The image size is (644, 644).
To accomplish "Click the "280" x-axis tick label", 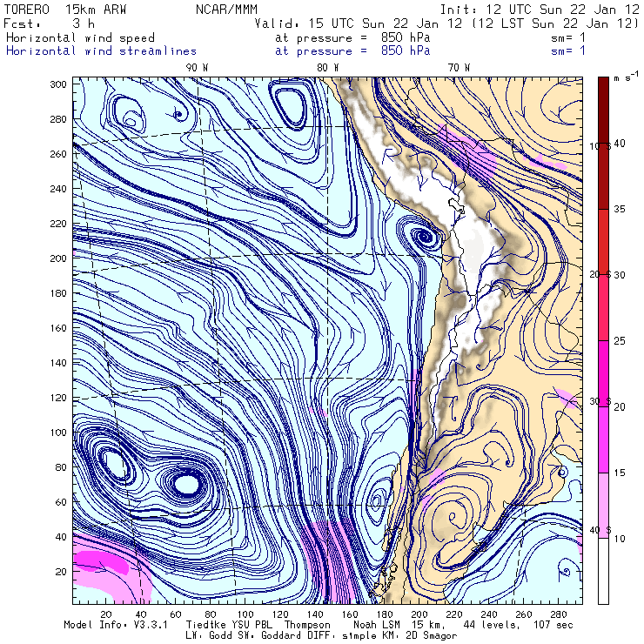I will click(x=559, y=614).
